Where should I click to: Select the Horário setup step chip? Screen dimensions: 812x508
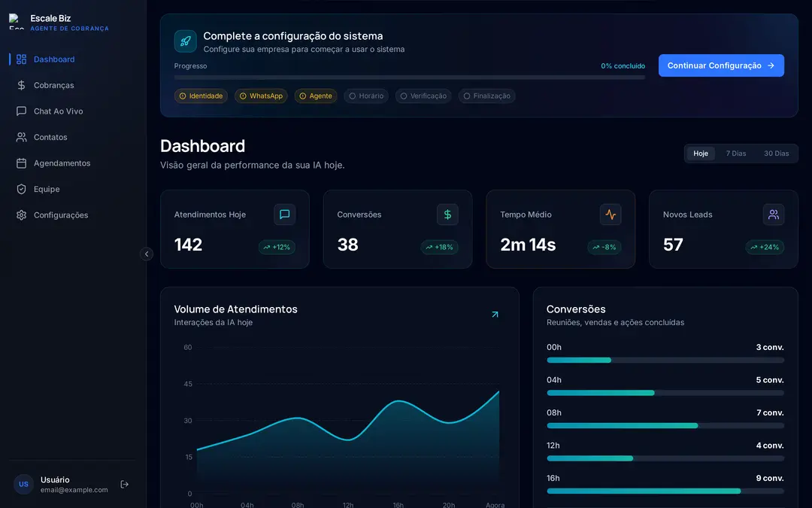pos(366,96)
